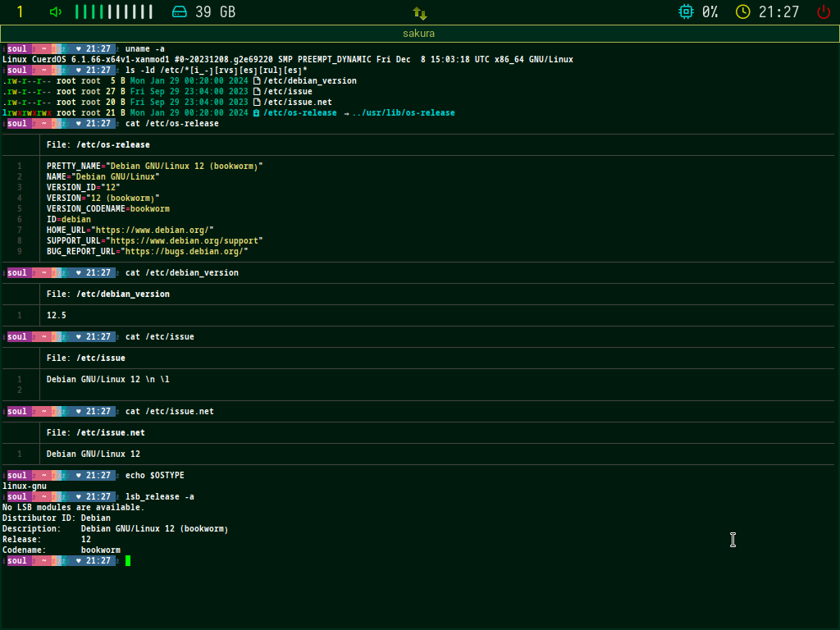
Task: Click the 39 GB disk space readout
Action: tap(216, 11)
